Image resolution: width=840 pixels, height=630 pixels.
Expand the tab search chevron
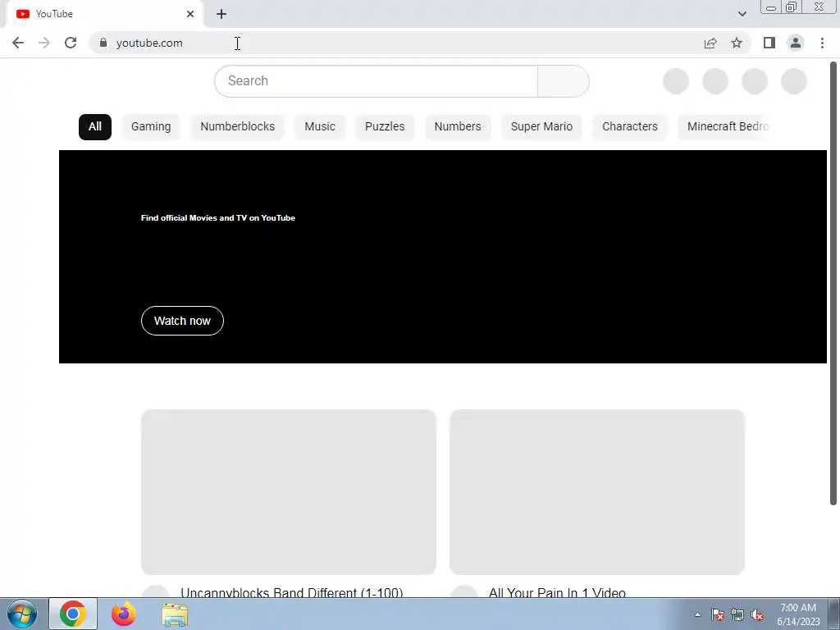click(x=742, y=14)
